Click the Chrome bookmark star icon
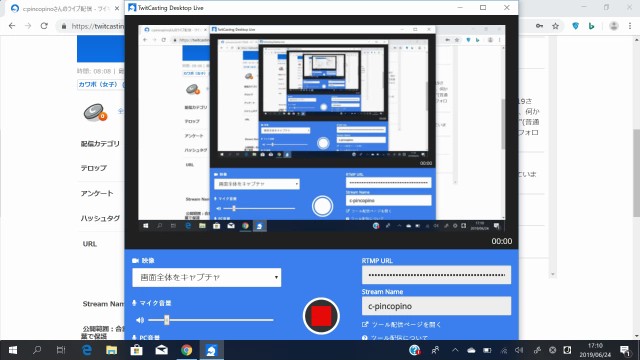 tap(555, 26)
